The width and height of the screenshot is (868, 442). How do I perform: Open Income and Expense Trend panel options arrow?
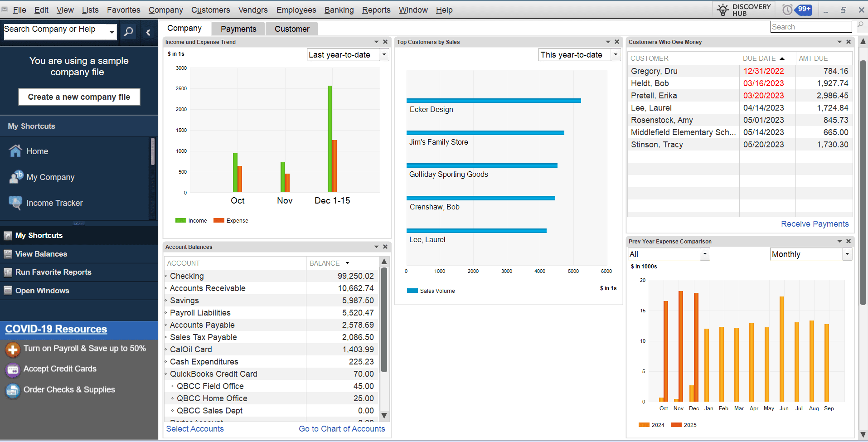[376, 42]
